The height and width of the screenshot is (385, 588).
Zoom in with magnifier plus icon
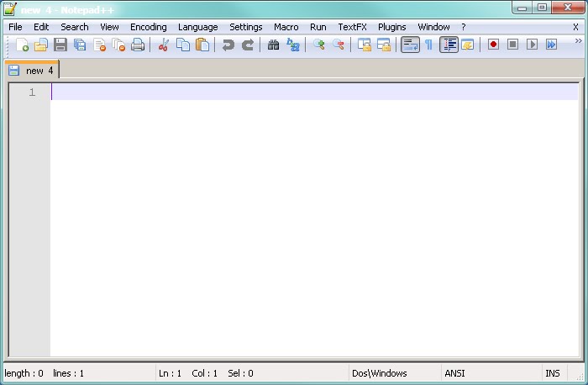pos(318,45)
